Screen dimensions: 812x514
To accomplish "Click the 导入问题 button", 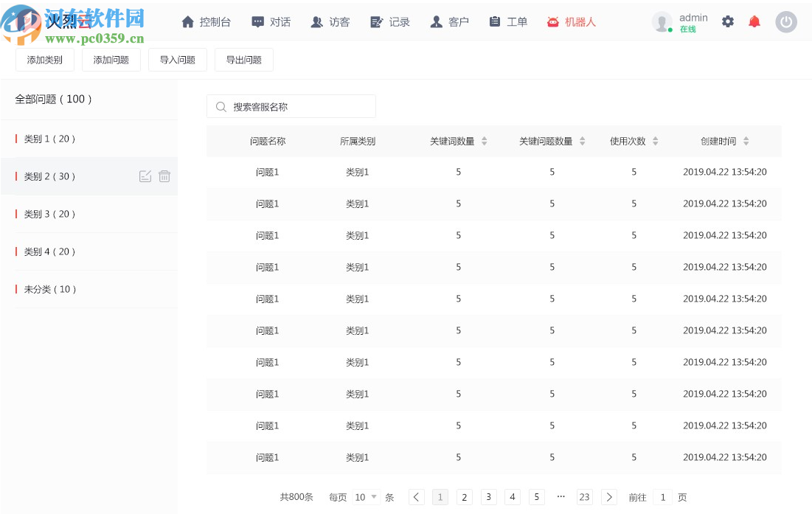I will point(178,60).
